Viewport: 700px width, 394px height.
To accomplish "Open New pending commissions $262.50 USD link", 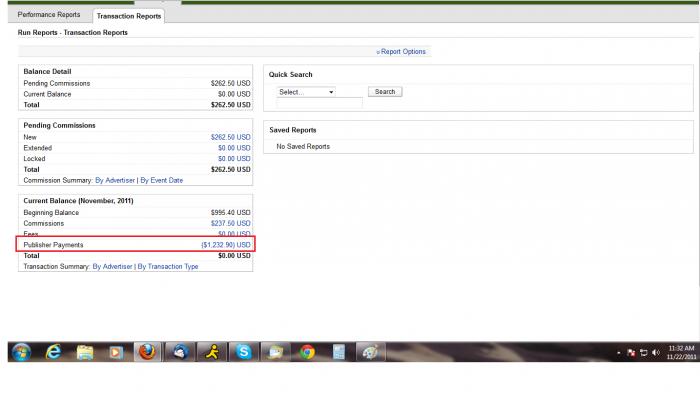I will (230, 137).
